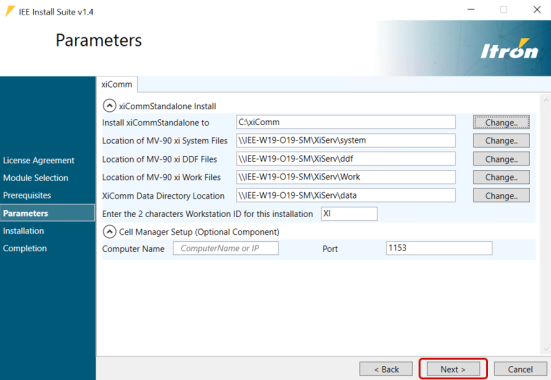This screenshot has height=380, width=551.
Task: Select Parameters step in sidebar
Action: pos(47,213)
